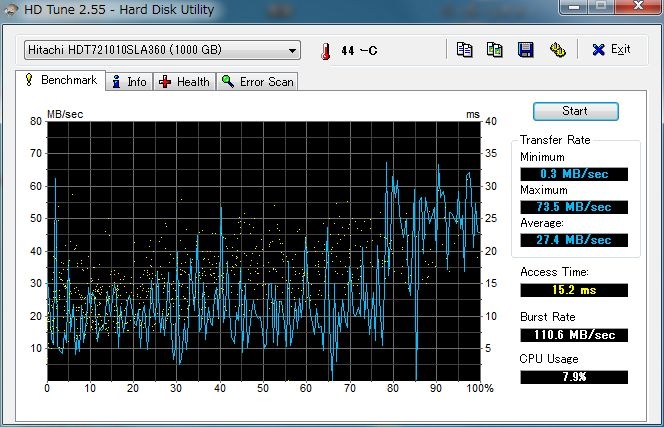Switch to the Benchmark tab
The height and width of the screenshot is (427, 664).
click(62, 81)
